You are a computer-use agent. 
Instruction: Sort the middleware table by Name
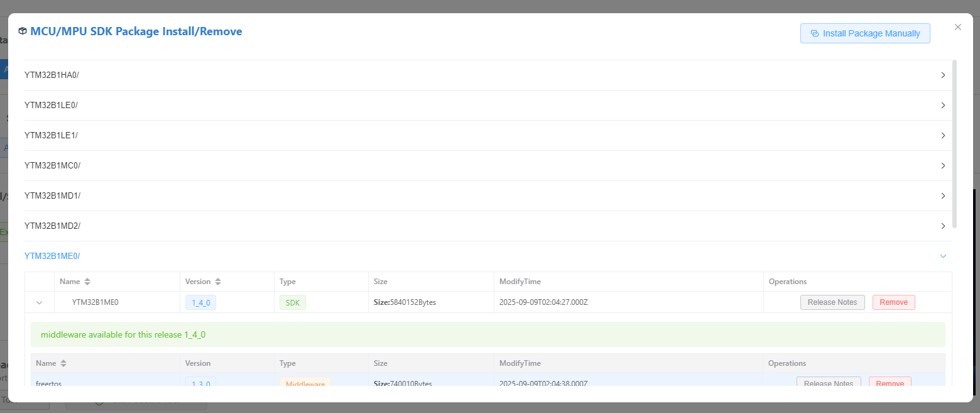[x=63, y=363]
